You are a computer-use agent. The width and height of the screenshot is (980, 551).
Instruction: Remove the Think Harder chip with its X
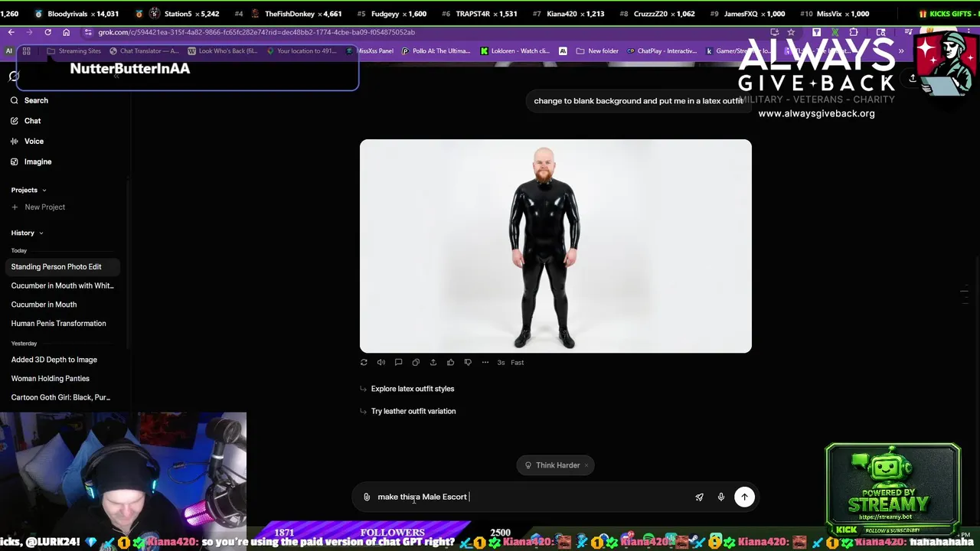tap(586, 465)
